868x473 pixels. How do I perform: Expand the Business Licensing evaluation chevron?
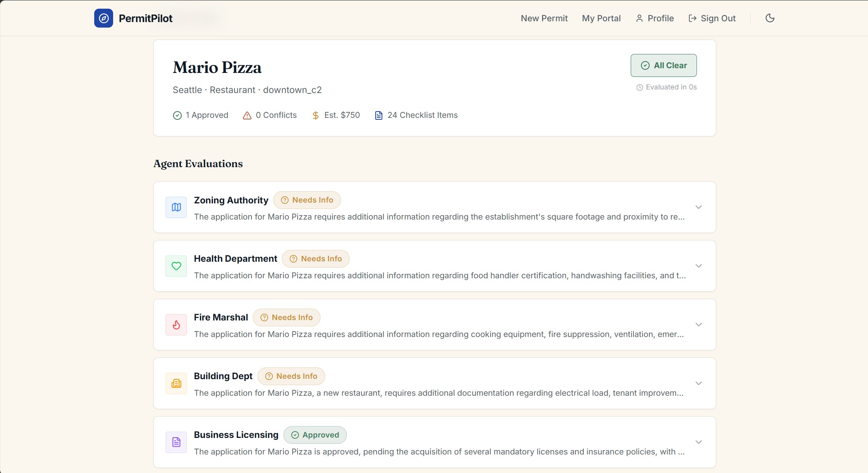coord(698,442)
